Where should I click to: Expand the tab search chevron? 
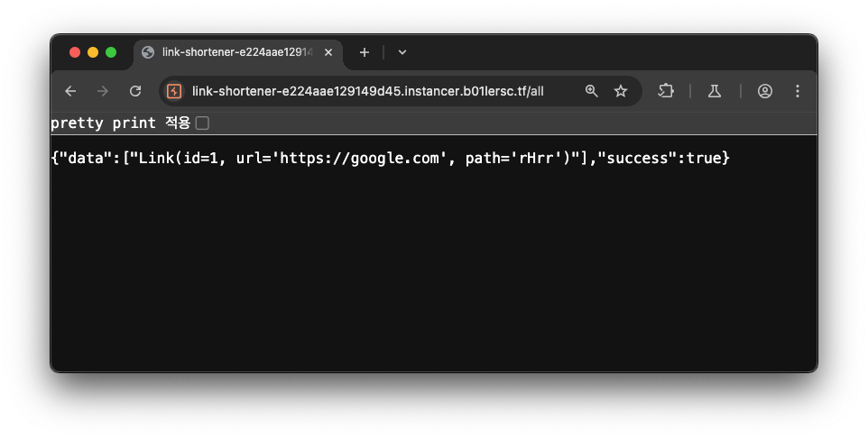point(402,52)
